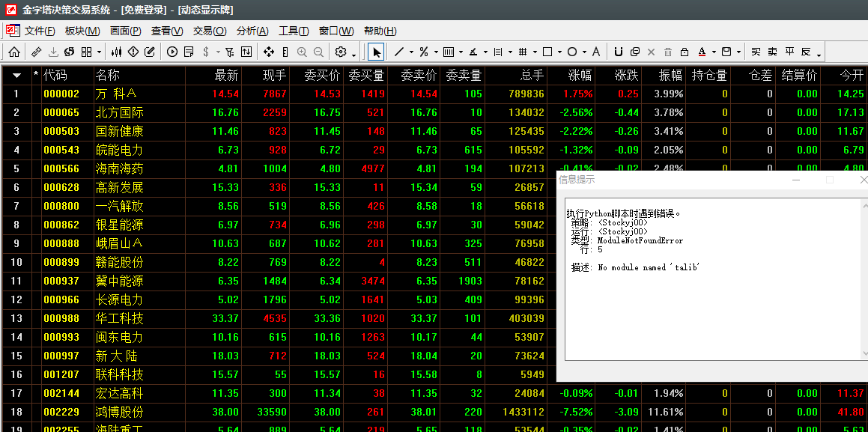Click the vertical ruler scale icon
868x432 pixels.
pos(285,52)
